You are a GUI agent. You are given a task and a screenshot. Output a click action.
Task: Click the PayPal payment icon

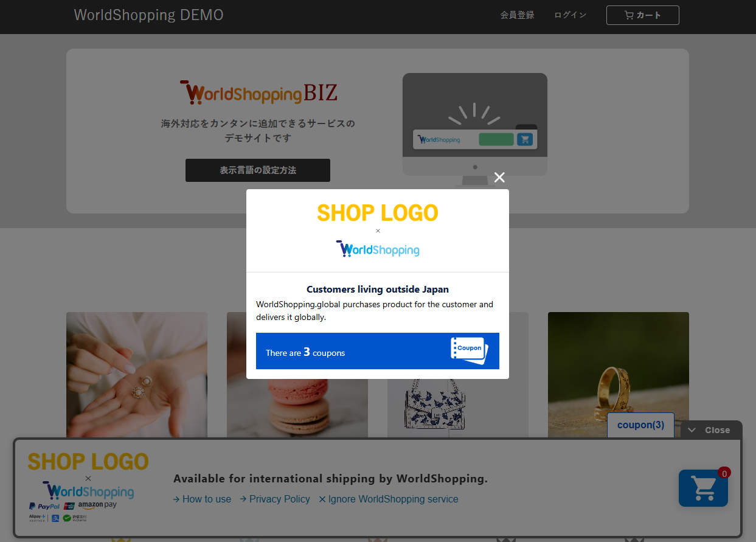click(x=44, y=506)
